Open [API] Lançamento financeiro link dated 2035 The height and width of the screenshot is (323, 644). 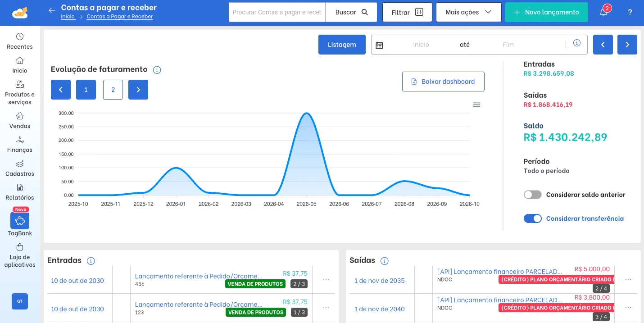(x=500, y=272)
